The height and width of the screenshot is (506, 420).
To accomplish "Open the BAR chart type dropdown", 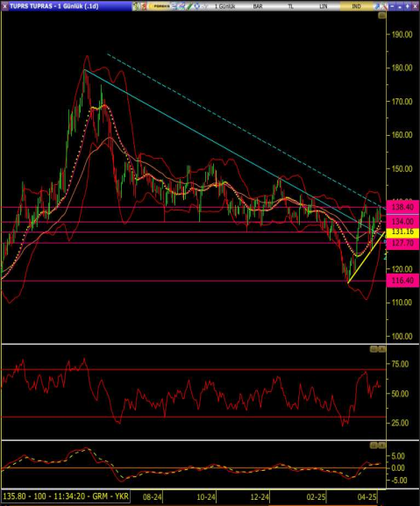I will point(258,6).
